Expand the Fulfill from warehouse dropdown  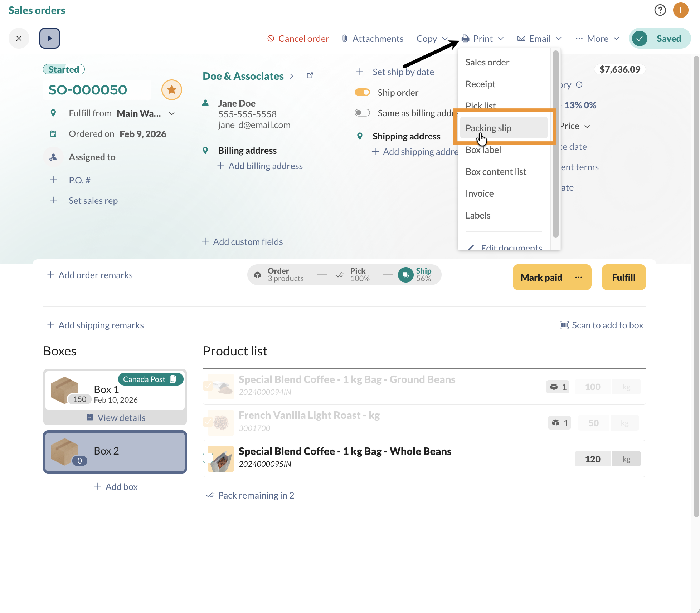172,113
